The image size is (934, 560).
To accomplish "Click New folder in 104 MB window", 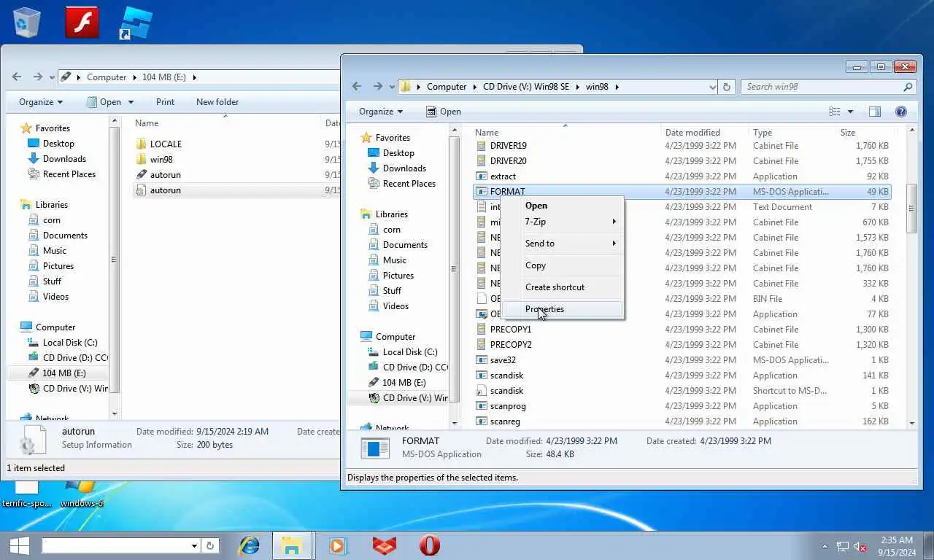I will coord(217,102).
